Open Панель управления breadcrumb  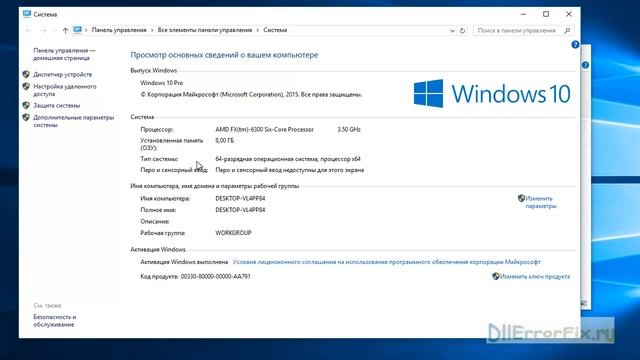pos(119,30)
